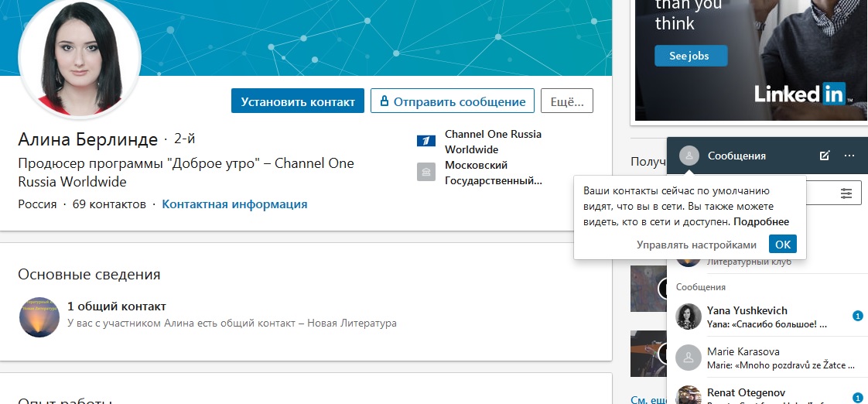The width and height of the screenshot is (868, 404).
Task: Open Channel One Russia Worldwide company link
Action: 494,142
